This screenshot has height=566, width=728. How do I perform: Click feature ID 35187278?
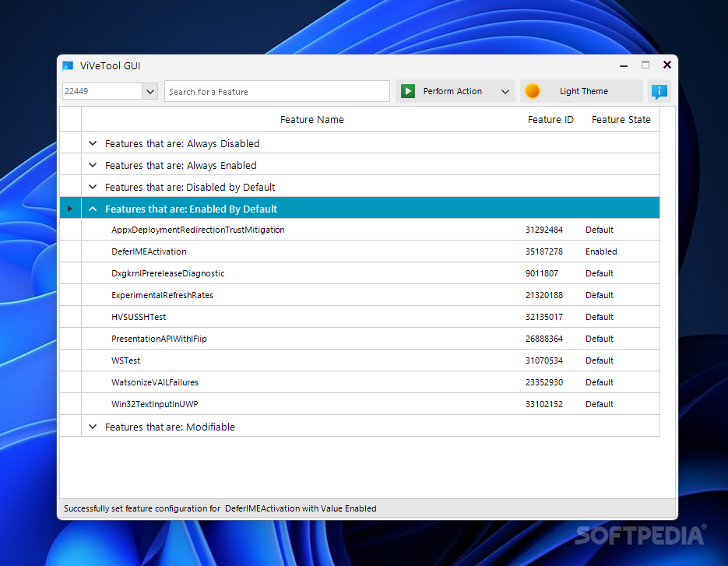click(544, 251)
